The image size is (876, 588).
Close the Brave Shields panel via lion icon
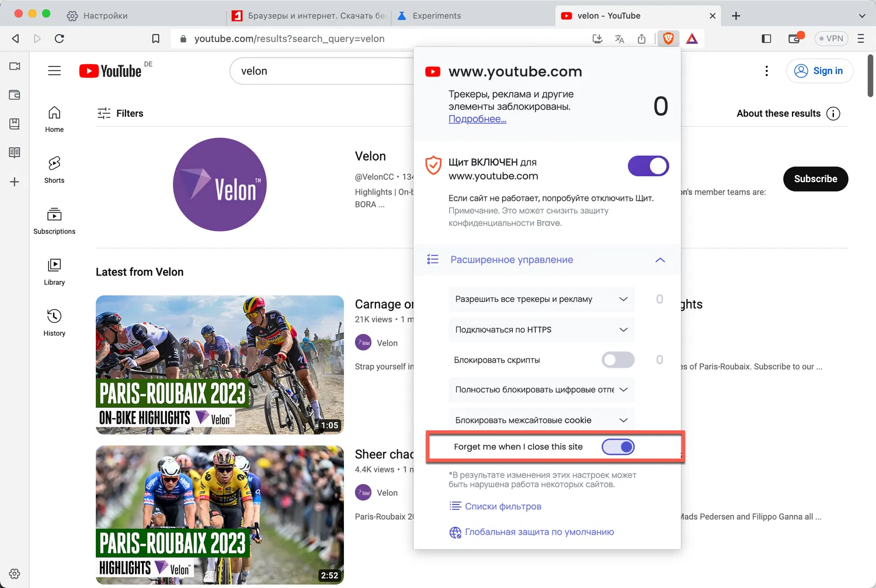pyautogui.click(x=668, y=39)
